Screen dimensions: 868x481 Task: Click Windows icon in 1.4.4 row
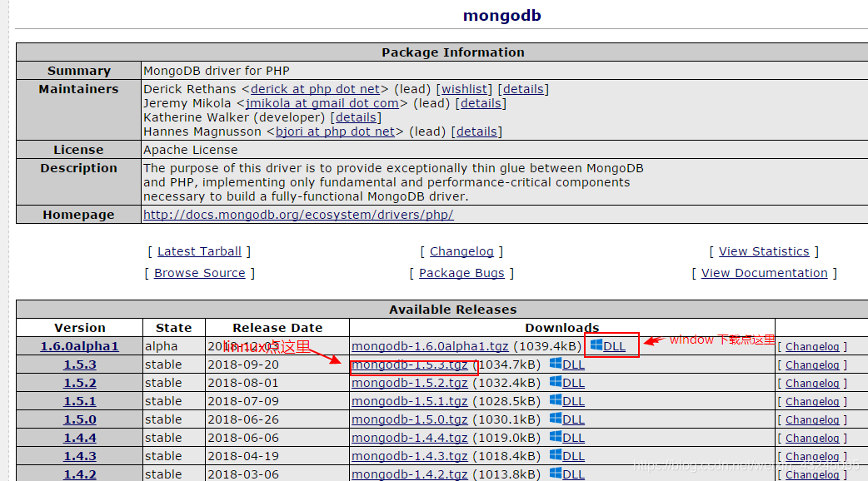556,436
